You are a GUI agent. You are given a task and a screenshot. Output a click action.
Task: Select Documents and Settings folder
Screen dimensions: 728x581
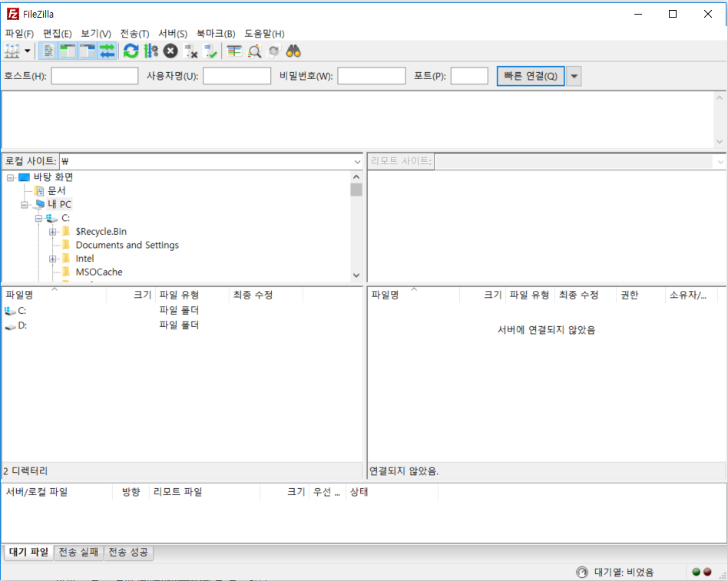pos(127,245)
